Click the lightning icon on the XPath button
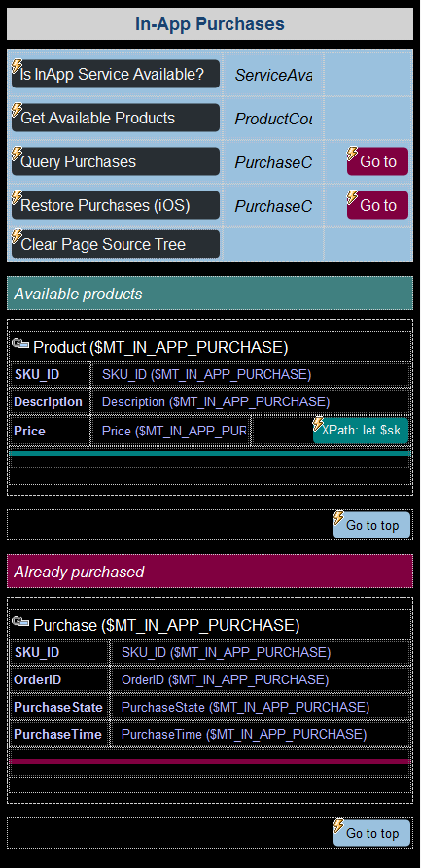Image resolution: width=421 pixels, height=868 pixels. point(318,424)
